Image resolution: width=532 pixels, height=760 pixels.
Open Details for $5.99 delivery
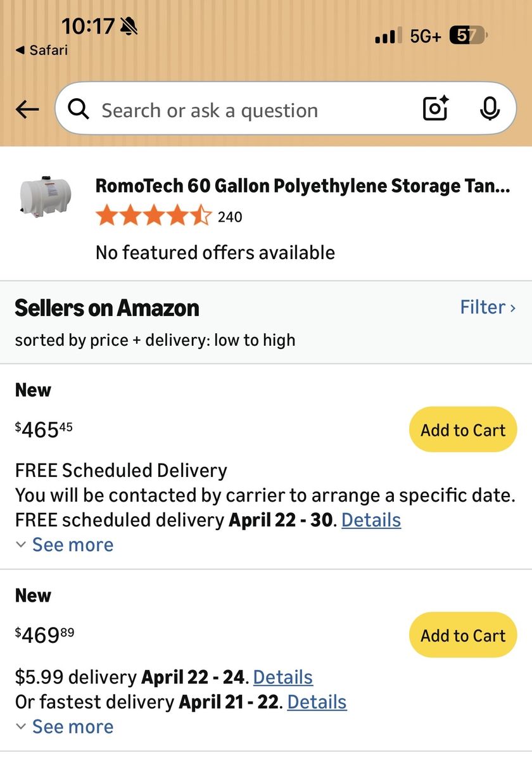coord(282,677)
